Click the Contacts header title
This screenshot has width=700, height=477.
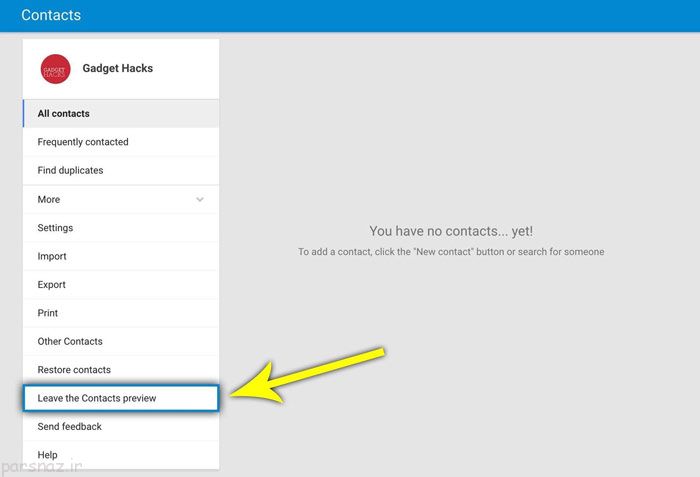click(51, 15)
